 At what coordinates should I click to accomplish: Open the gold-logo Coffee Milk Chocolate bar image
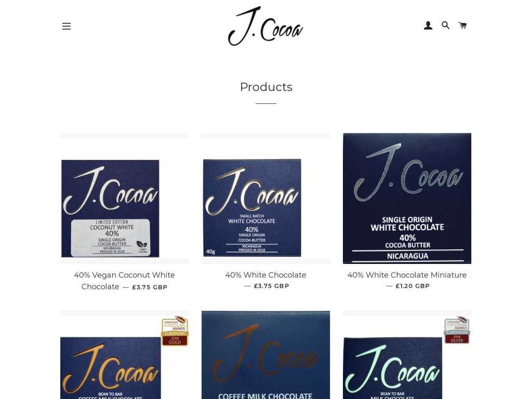pyautogui.click(x=124, y=354)
